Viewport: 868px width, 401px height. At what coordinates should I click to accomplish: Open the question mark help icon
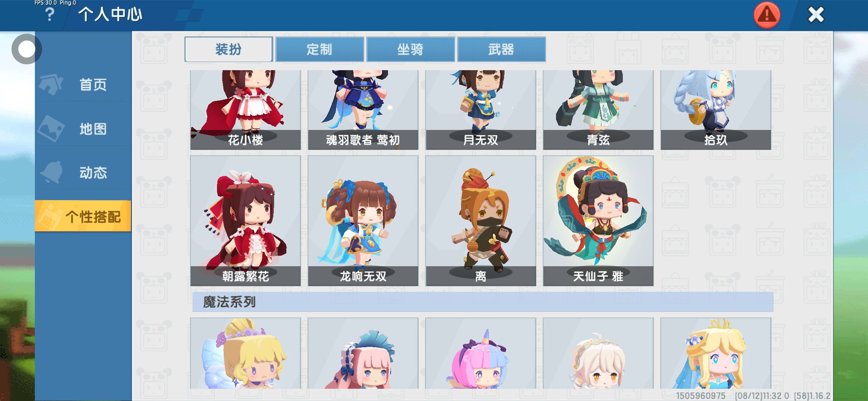coord(49,15)
